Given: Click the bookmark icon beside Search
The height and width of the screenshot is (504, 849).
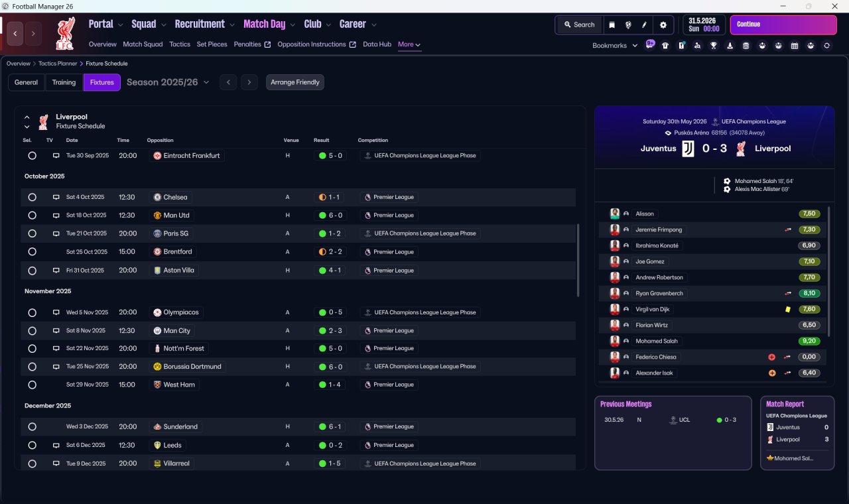Looking at the screenshot, I should [612, 25].
